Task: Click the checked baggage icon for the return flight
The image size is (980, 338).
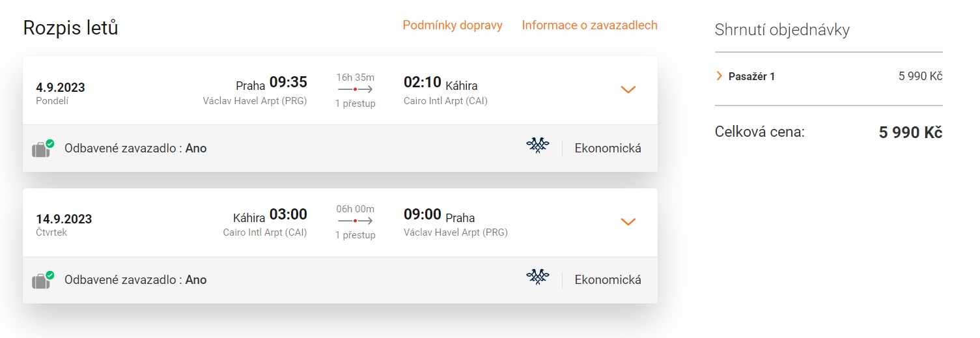Action: 42,280
